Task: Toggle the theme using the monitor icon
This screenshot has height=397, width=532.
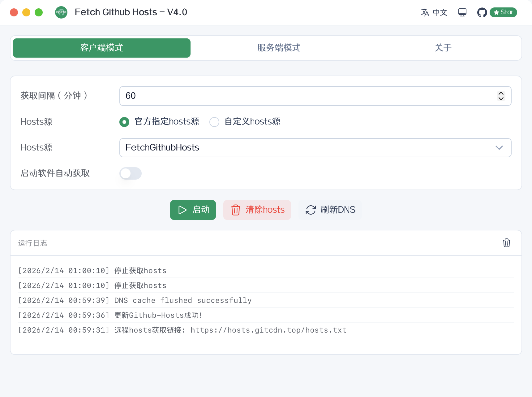Action: point(462,12)
